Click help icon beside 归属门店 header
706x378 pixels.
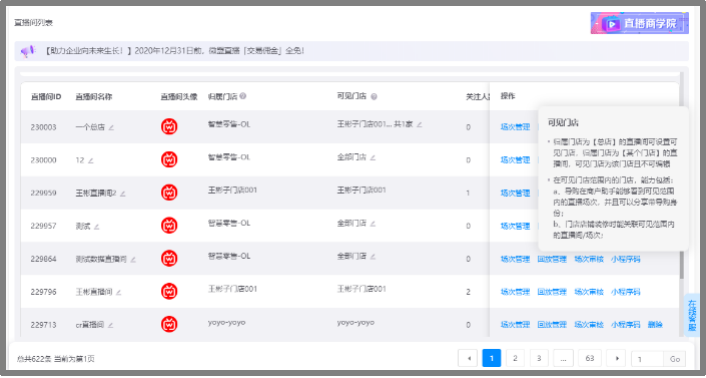click(243, 96)
